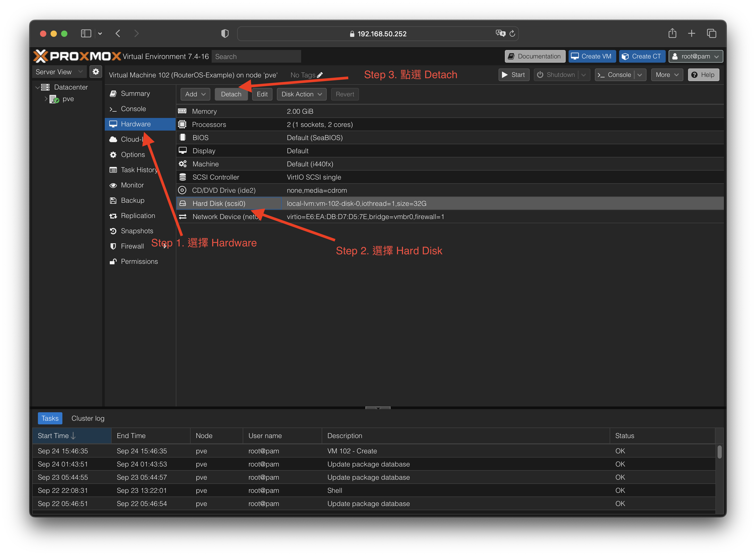Click the Safari reload page icon
756x556 pixels.
pyautogui.click(x=512, y=34)
